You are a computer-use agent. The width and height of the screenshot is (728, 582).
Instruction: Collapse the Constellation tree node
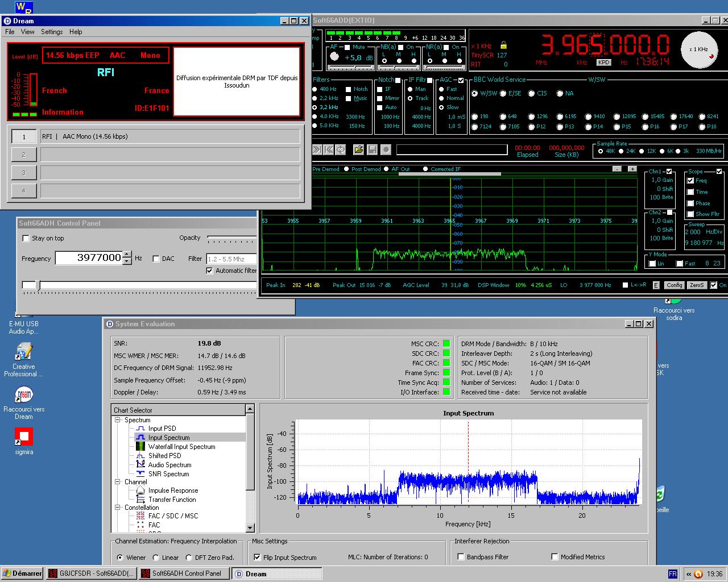[118, 508]
